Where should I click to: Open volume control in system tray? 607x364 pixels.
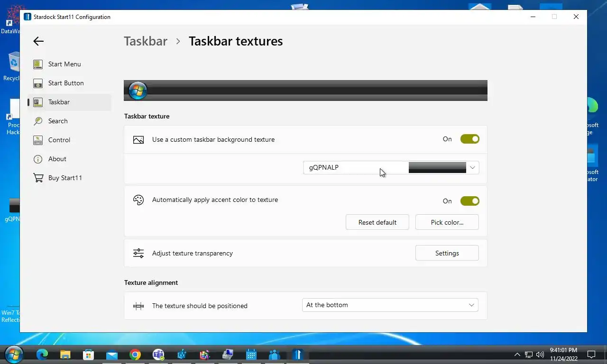(x=540, y=355)
